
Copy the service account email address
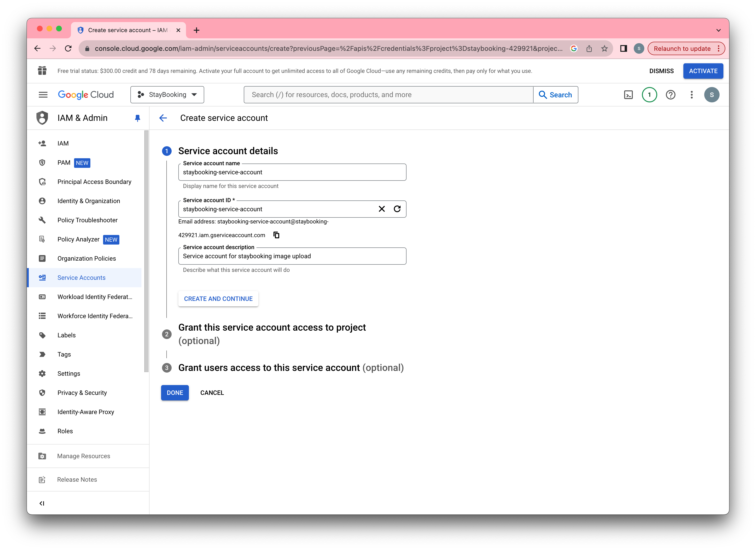tap(276, 235)
